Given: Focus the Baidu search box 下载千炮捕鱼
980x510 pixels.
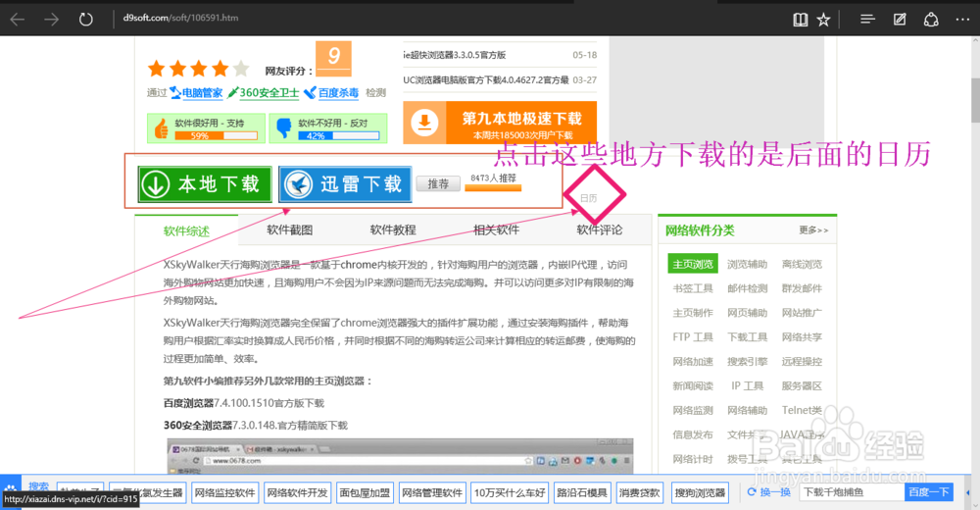Looking at the screenshot, I should (x=852, y=492).
